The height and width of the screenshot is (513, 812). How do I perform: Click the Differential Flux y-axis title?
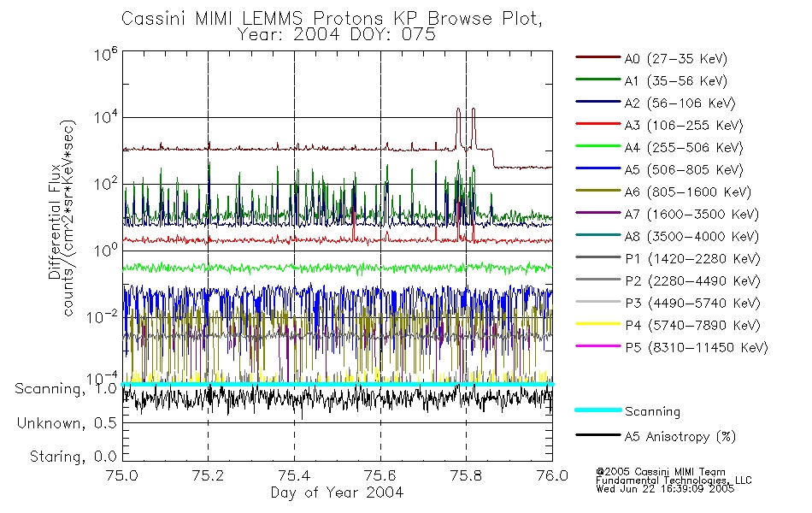[x=55, y=223]
